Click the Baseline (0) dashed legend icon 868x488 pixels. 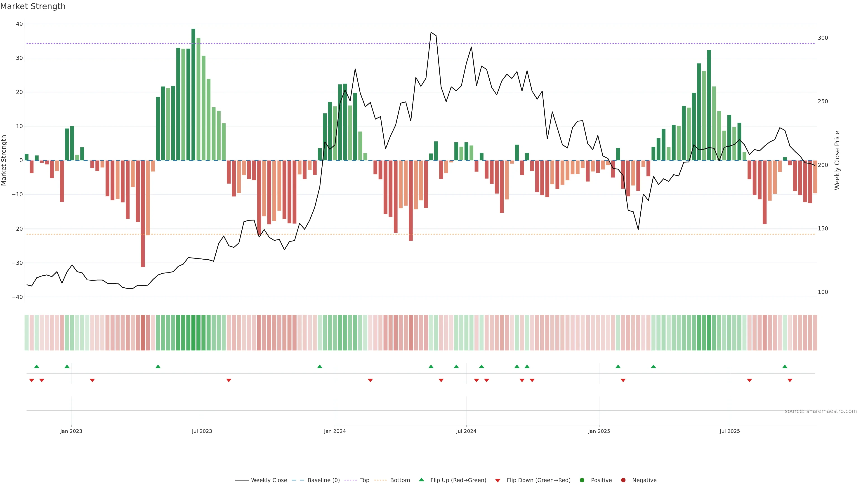click(297, 480)
